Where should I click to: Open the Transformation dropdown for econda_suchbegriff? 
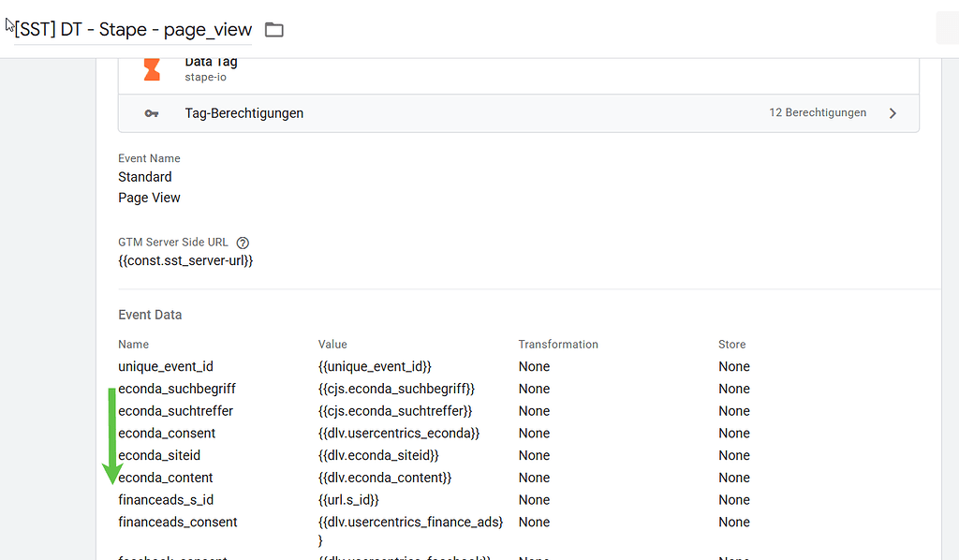(x=534, y=389)
